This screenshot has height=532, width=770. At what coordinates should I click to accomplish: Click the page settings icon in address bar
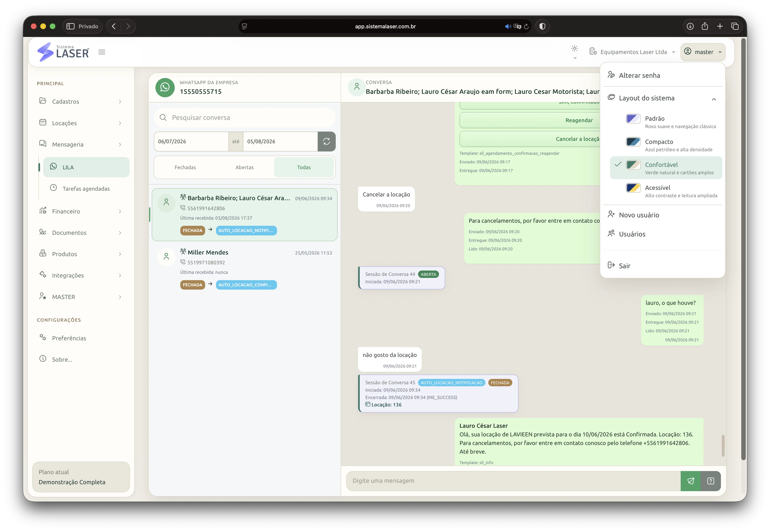tap(244, 26)
